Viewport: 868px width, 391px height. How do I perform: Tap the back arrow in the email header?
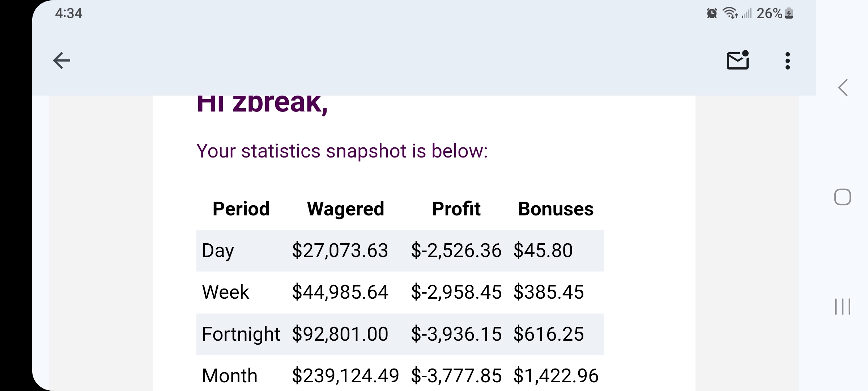click(61, 60)
